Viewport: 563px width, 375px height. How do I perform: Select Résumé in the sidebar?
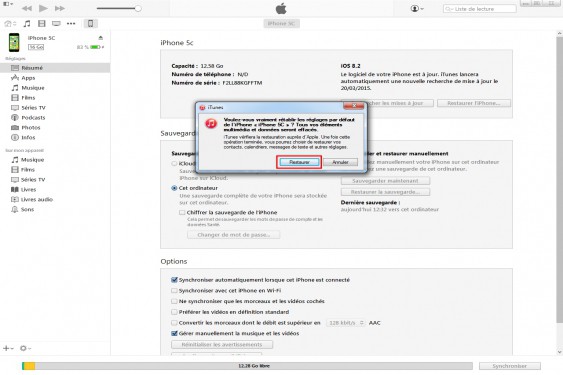(55, 68)
